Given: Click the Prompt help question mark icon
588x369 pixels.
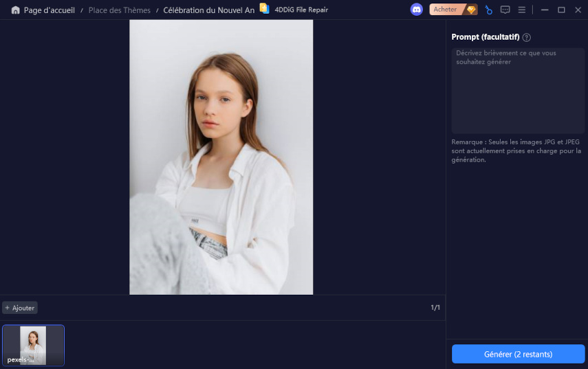Looking at the screenshot, I should pos(527,37).
